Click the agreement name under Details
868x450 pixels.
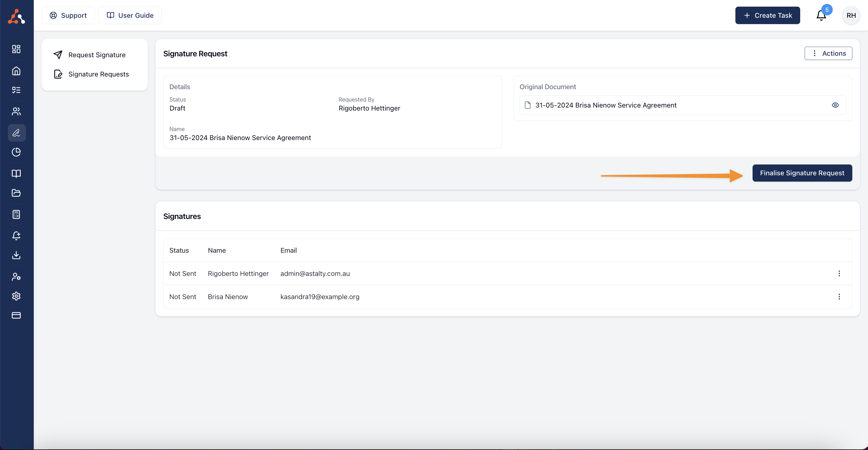tap(240, 138)
